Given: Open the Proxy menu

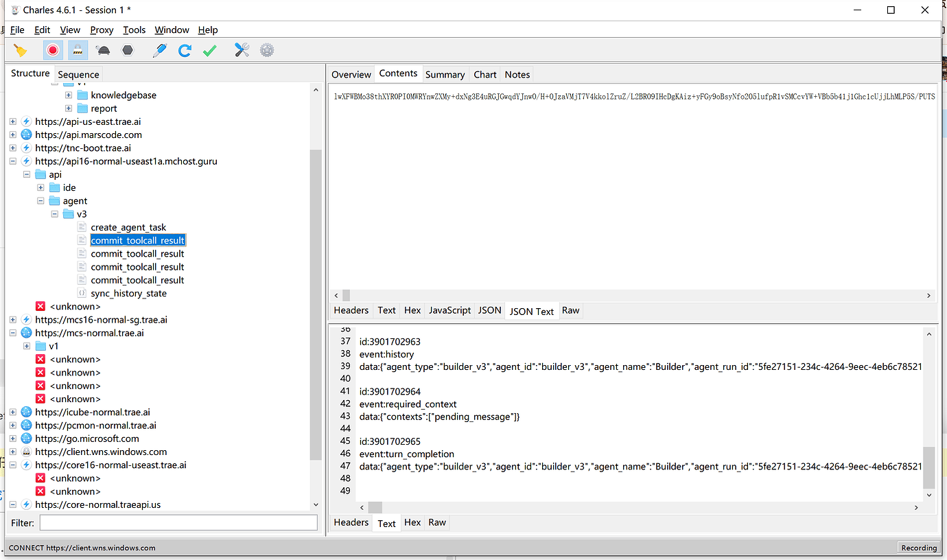Looking at the screenshot, I should 102,30.
